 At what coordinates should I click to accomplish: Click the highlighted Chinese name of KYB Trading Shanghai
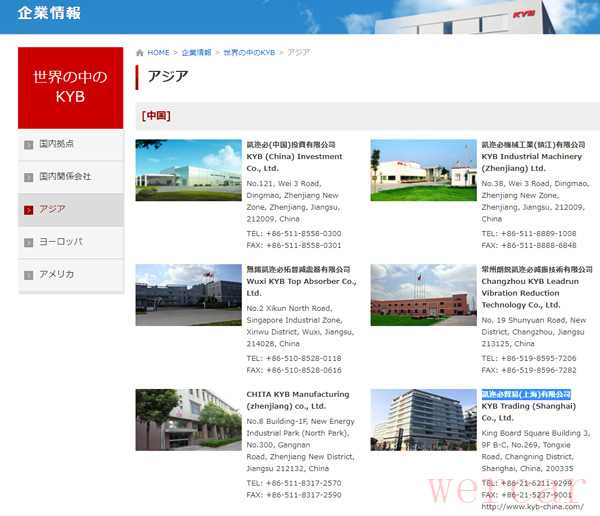526,394
